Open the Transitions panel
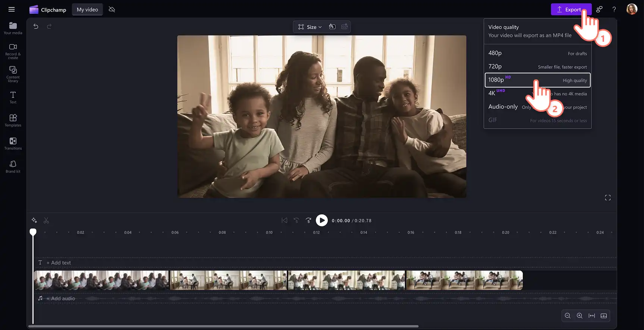Screen dimensions: 644x330 tap(13, 144)
